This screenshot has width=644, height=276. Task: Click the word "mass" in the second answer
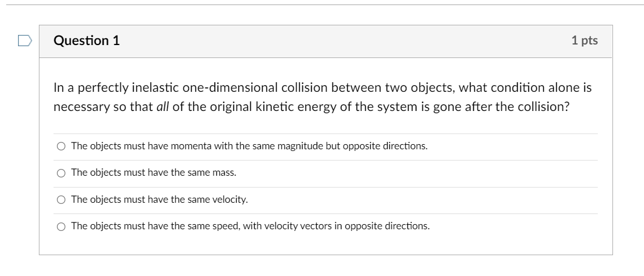[224, 172]
